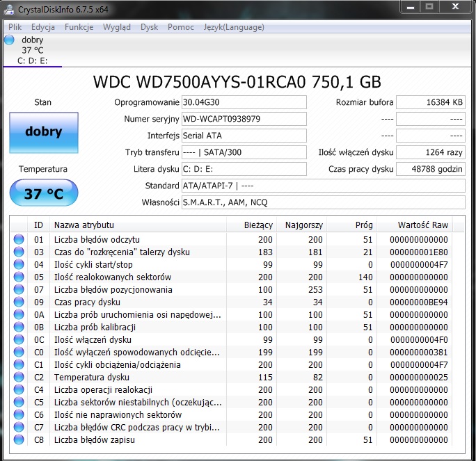Click raw value 000000001E80

(419, 252)
